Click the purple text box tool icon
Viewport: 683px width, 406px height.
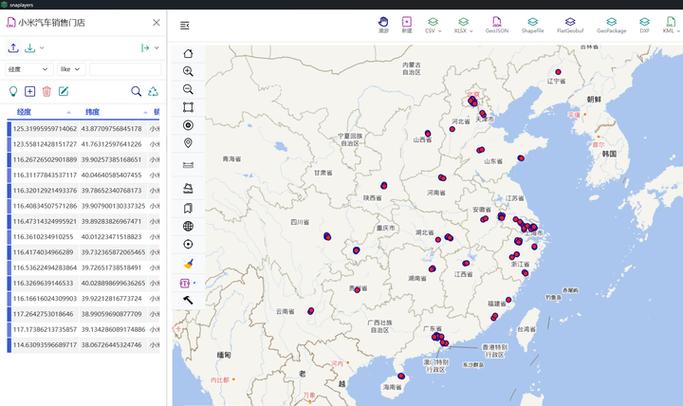185,283
